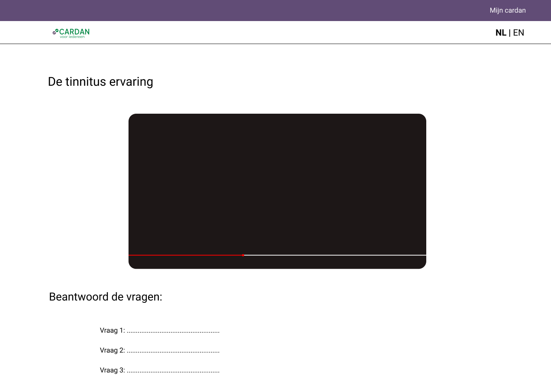Click the dotted answer line for Vraag 1
Viewport: 551px width, 392px height.
173,331
